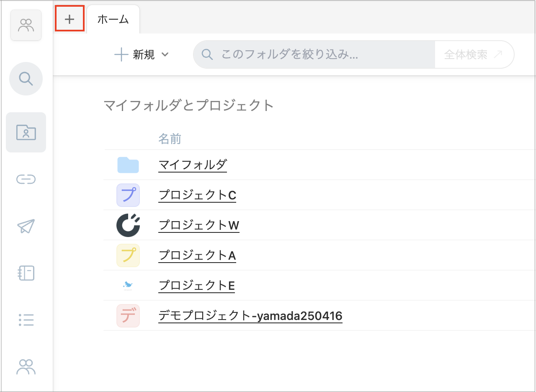
Task: Open the マイフォルダ link
Action: 193,165
